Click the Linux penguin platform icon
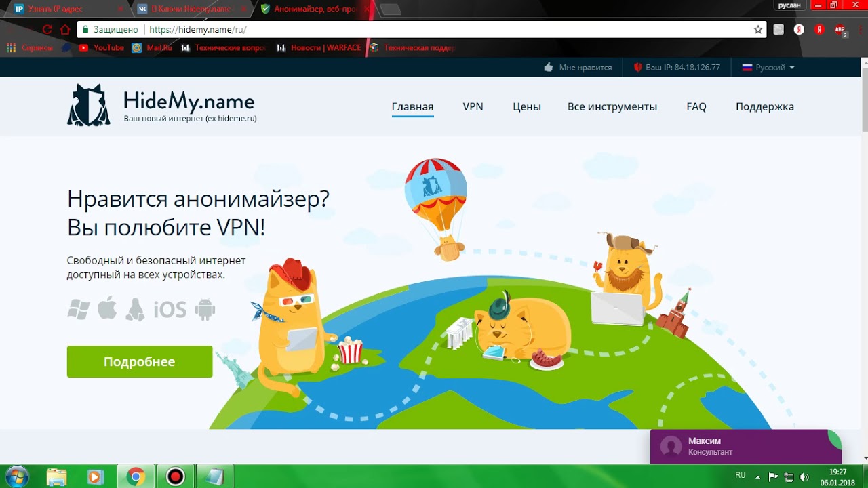 click(x=135, y=309)
